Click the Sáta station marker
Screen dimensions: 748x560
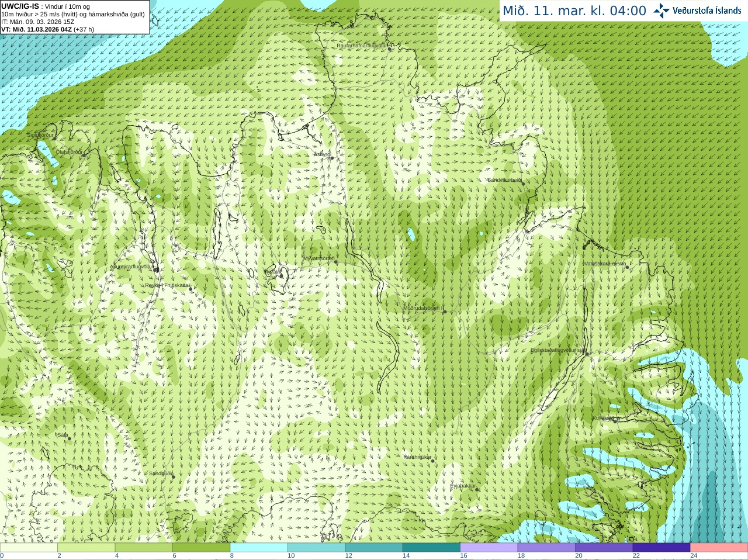[69, 438]
